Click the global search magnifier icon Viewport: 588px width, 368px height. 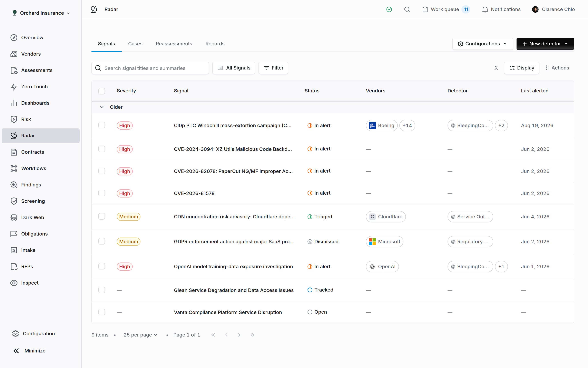(x=407, y=9)
